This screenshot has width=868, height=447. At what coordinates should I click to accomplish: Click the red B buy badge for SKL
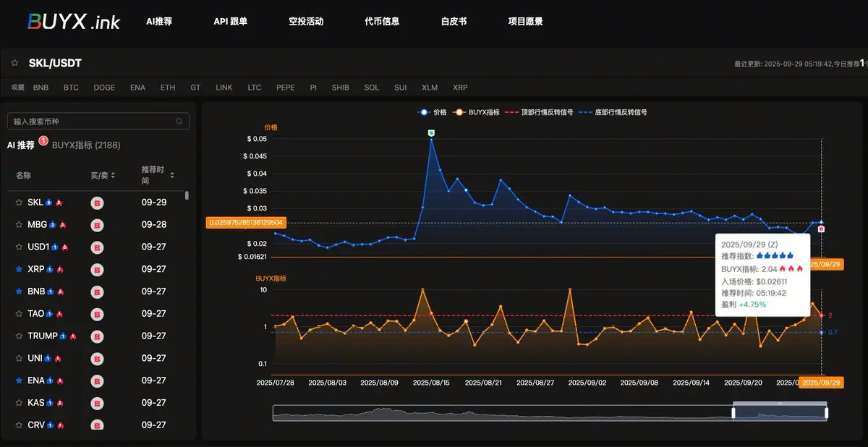[x=97, y=203]
